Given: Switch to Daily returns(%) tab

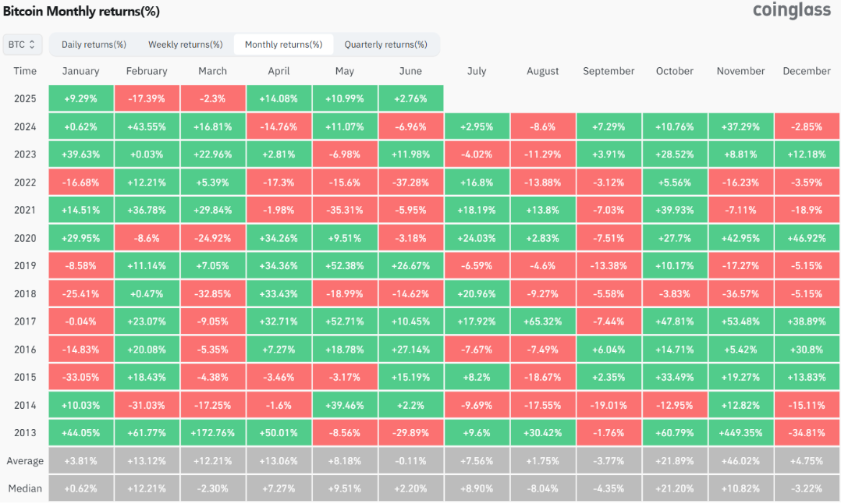Looking at the screenshot, I should (94, 44).
